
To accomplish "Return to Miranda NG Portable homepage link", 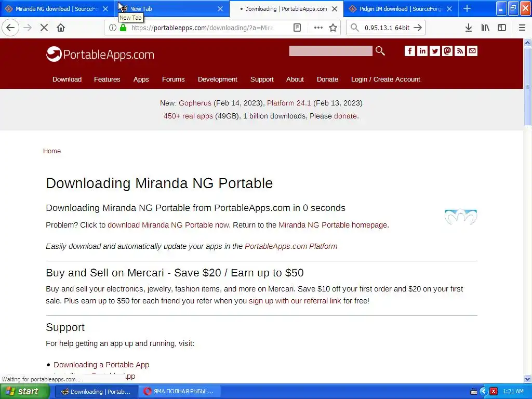I will pos(332,225).
